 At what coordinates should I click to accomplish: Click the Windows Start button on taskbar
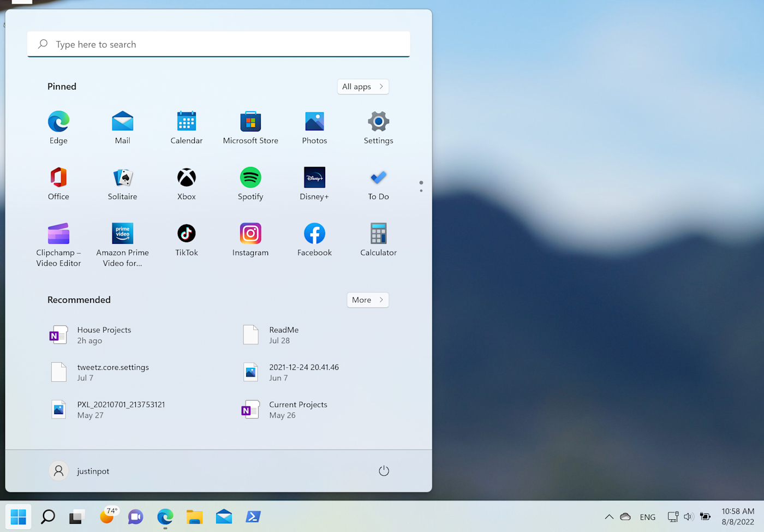(x=18, y=516)
